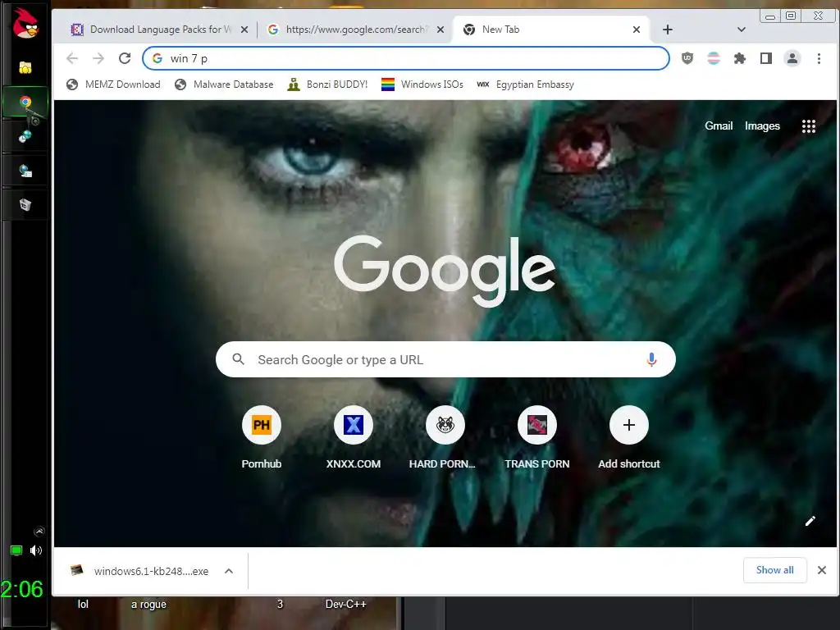Click the Chrome icon in taskbar
The height and width of the screenshot is (630, 840).
tap(25, 101)
